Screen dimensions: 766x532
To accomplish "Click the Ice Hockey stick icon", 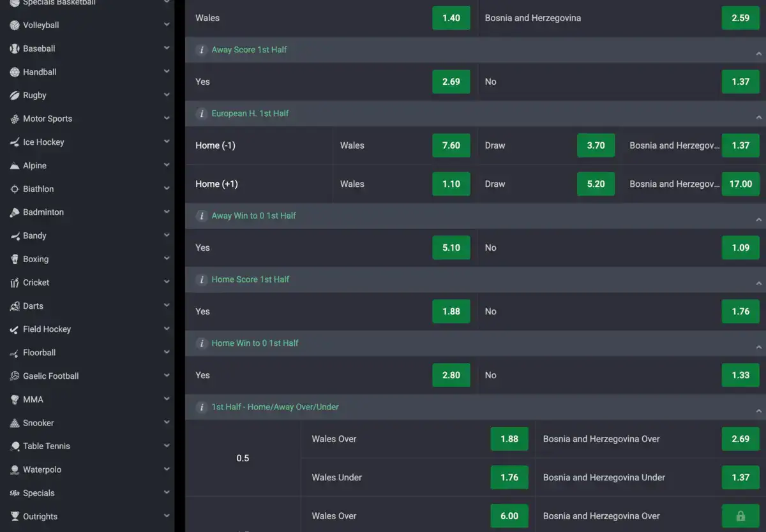I will coord(15,142).
